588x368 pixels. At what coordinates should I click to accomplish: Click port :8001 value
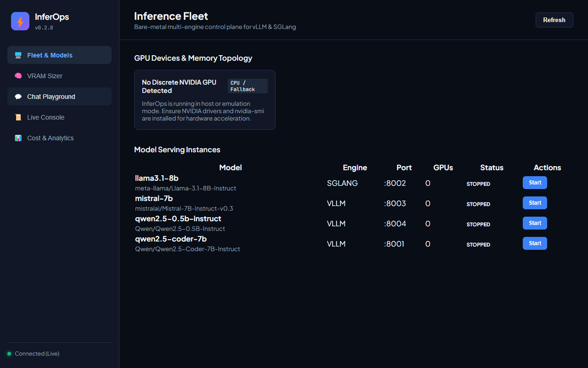pyautogui.click(x=394, y=244)
